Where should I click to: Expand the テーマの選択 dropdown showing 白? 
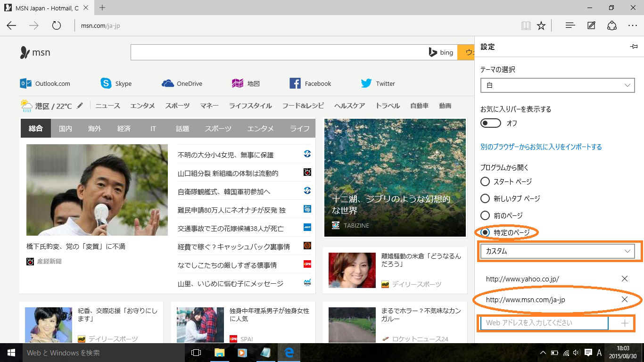pyautogui.click(x=557, y=85)
